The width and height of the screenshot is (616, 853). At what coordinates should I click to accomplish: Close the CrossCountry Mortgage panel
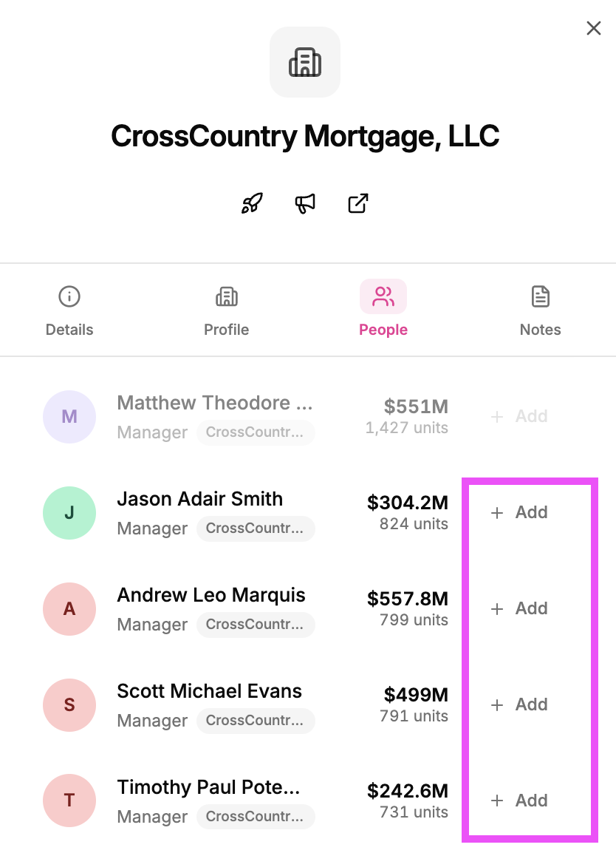point(594,28)
